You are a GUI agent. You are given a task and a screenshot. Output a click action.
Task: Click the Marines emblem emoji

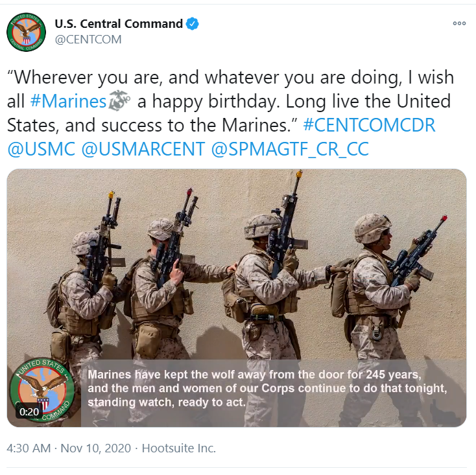pos(119,102)
